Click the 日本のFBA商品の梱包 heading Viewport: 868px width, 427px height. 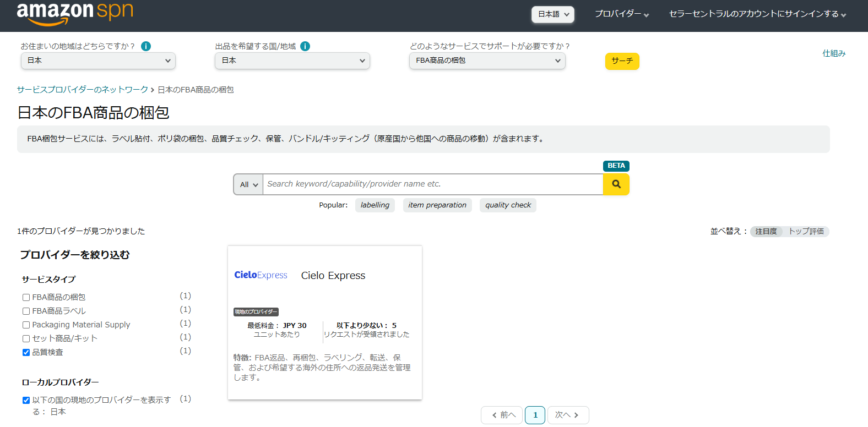93,113
